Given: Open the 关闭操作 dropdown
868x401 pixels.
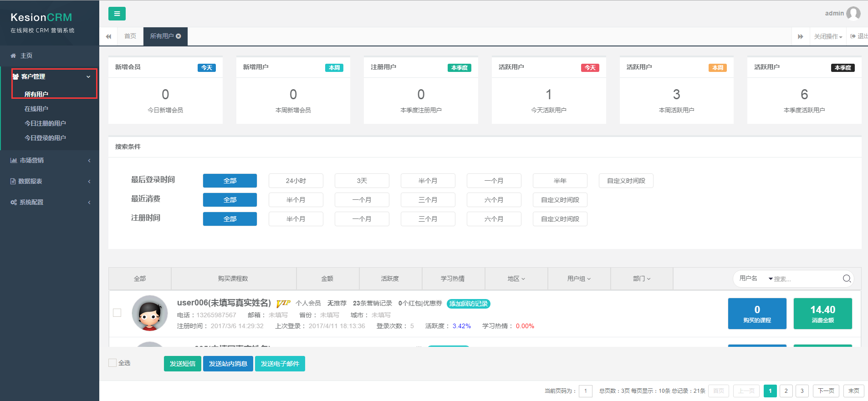Looking at the screenshot, I should (827, 36).
